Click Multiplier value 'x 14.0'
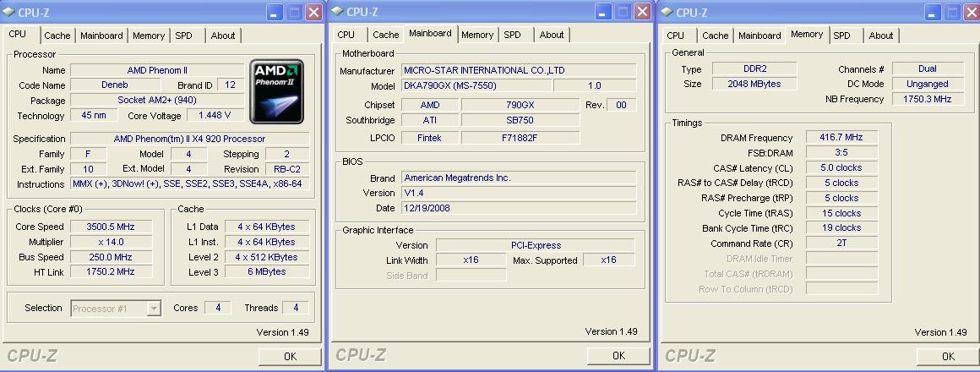 pos(111,242)
